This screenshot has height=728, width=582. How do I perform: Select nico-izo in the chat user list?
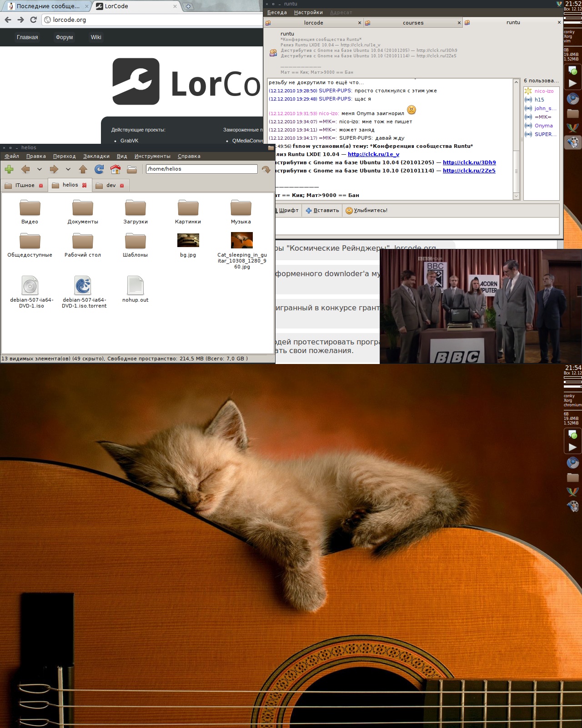(541, 91)
